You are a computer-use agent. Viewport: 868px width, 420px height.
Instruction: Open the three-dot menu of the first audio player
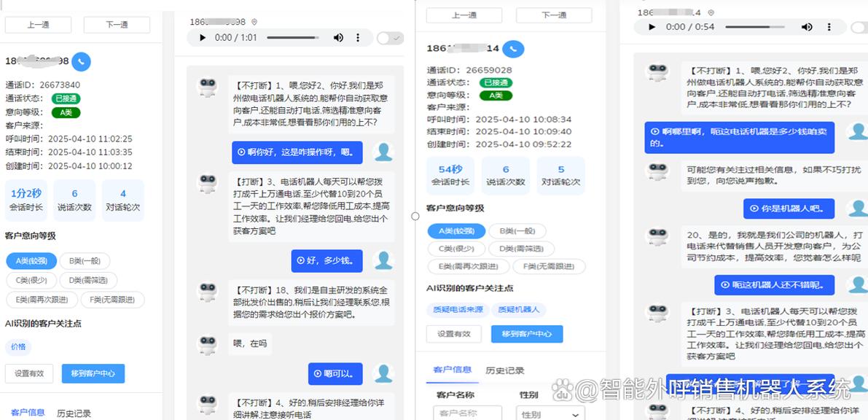click(x=359, y=37)
